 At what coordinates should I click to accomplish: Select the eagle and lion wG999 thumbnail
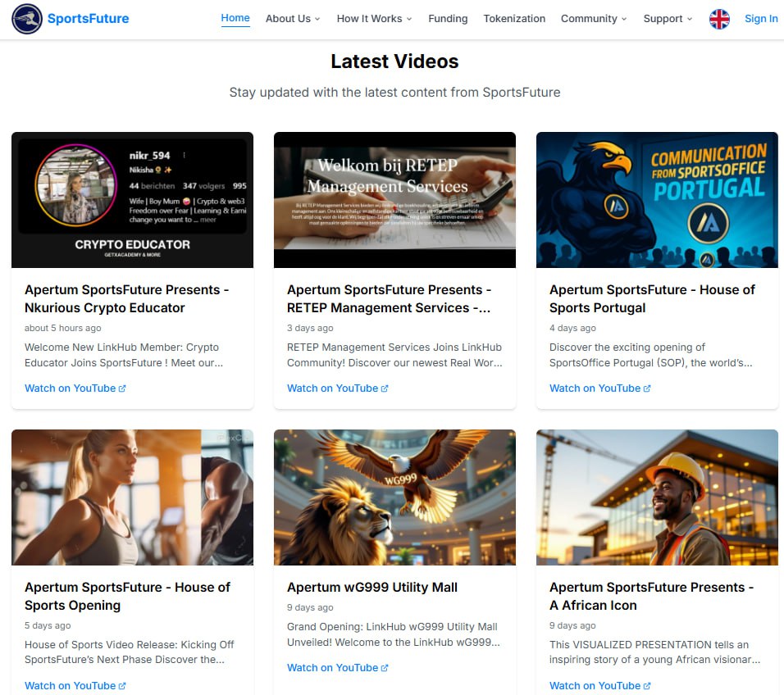tap(394, 497)
